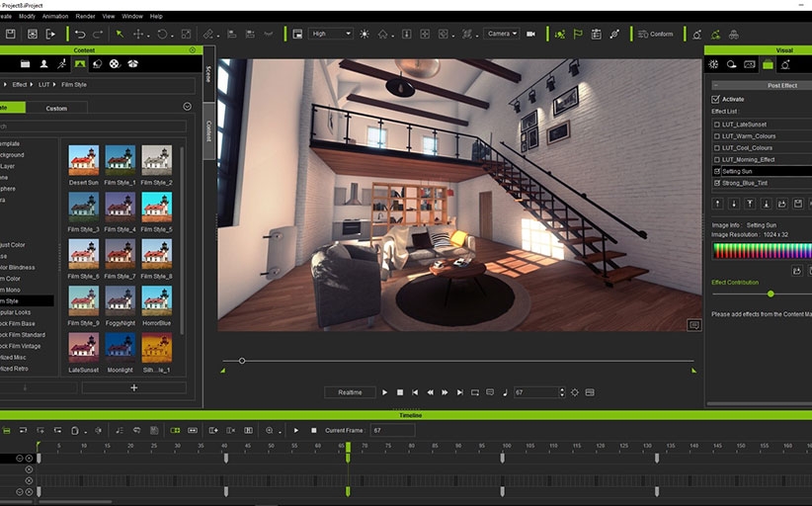Click the Save project floppy disk icon
The image size is (812, 506).
click(x=10, y=34)
